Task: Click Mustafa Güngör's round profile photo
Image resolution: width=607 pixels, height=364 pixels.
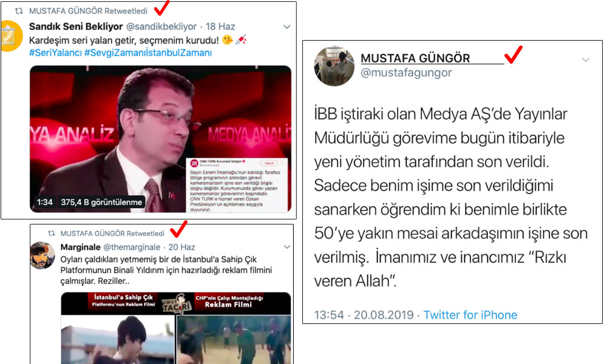Action: coord(334,66)
